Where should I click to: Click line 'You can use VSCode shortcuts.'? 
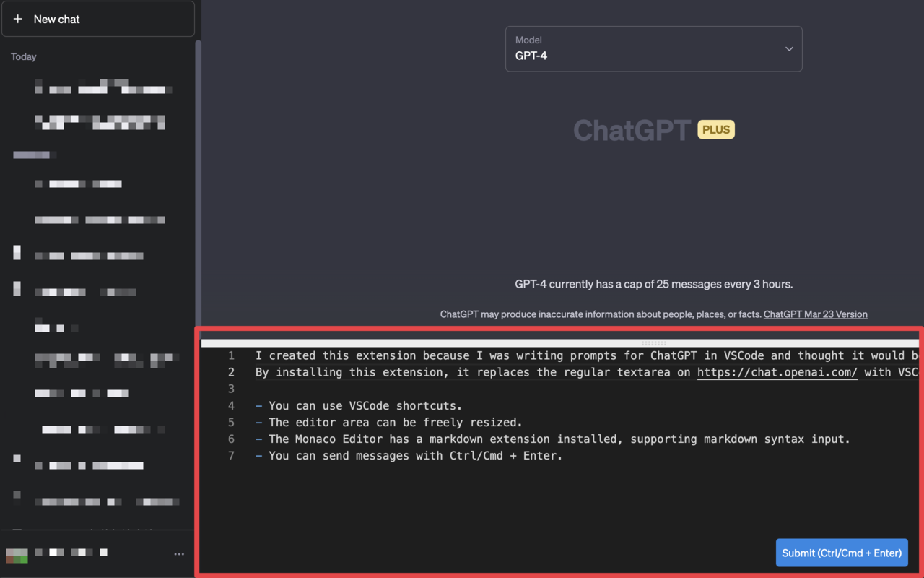point(359,405)
